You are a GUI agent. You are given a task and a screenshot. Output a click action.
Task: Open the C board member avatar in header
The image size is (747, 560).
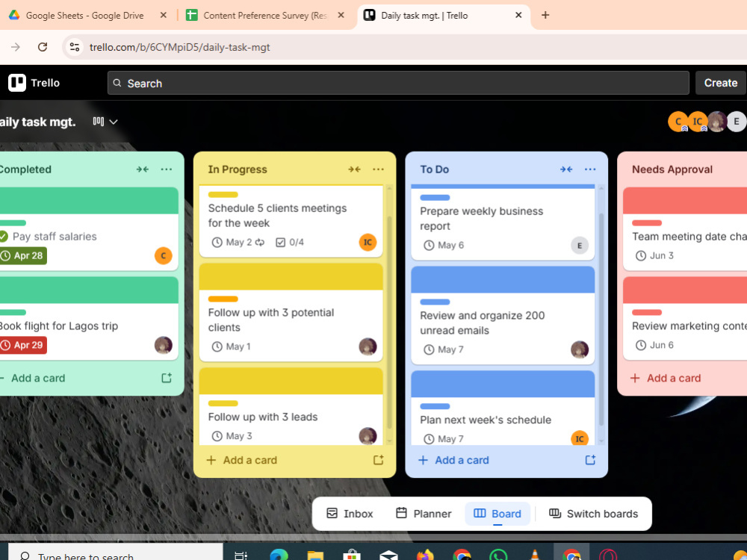[678, 122]
